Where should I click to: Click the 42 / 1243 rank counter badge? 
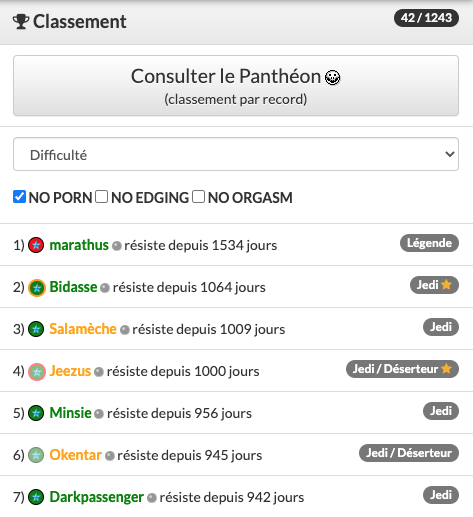point(426,18)
